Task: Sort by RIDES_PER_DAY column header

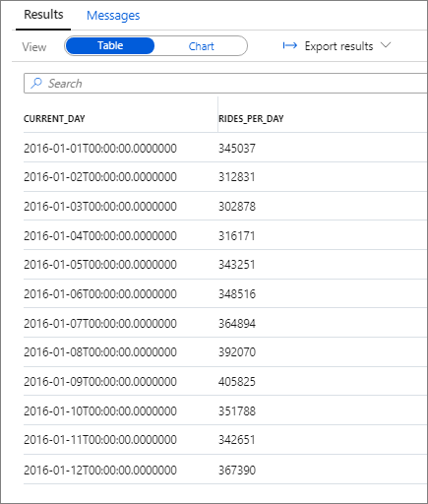Action: coord(251,118)
